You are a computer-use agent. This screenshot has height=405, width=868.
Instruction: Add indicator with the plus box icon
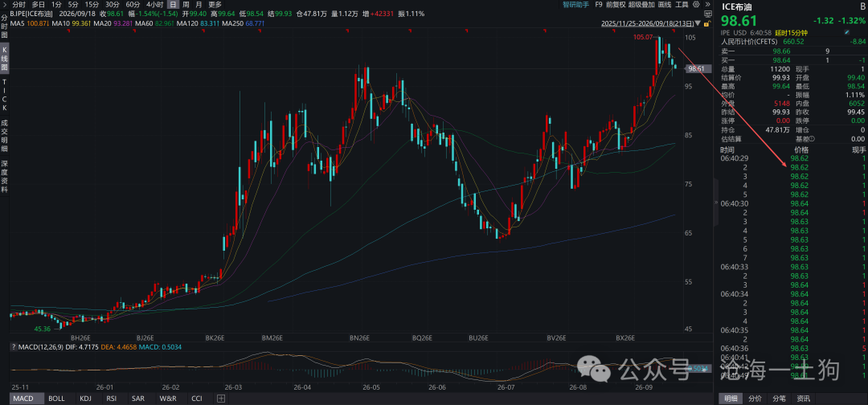[x=221, y=399]
